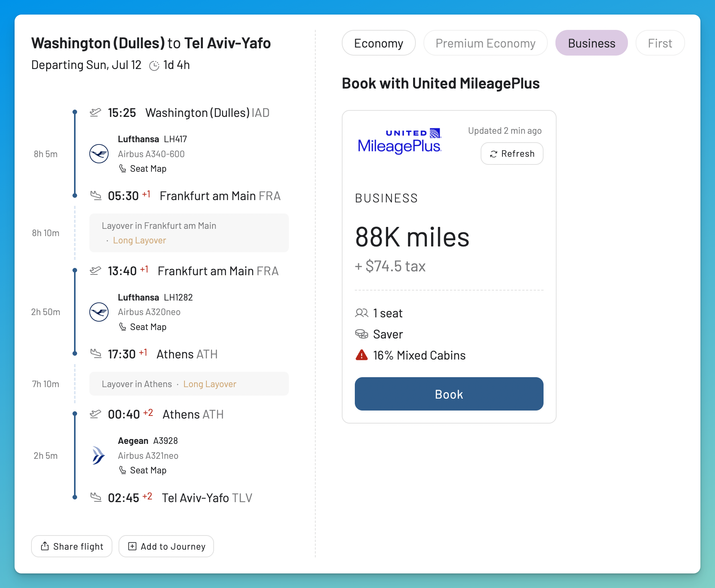The image size is (715, 588).
Task: Click the Saver fare type text
Action: 388,334
